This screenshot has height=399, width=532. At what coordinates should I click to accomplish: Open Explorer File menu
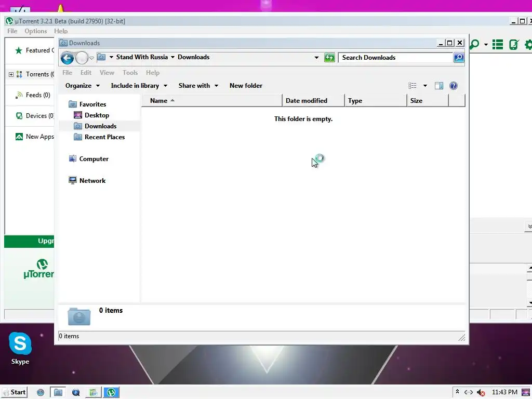[67, 73]
